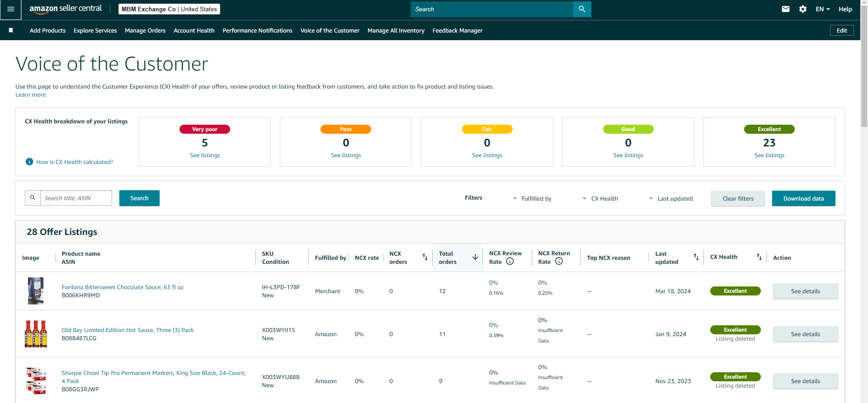Click the Excellent green badge in summary
Viewport: 868px width, 403px height.
(x=769, y=129)
